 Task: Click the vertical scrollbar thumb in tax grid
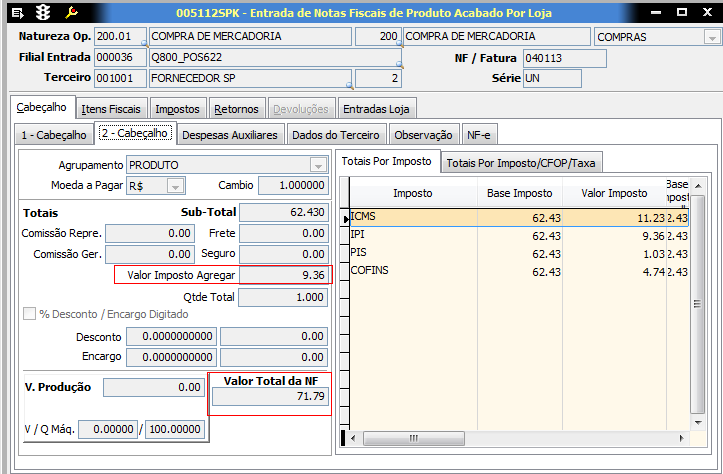698,304
